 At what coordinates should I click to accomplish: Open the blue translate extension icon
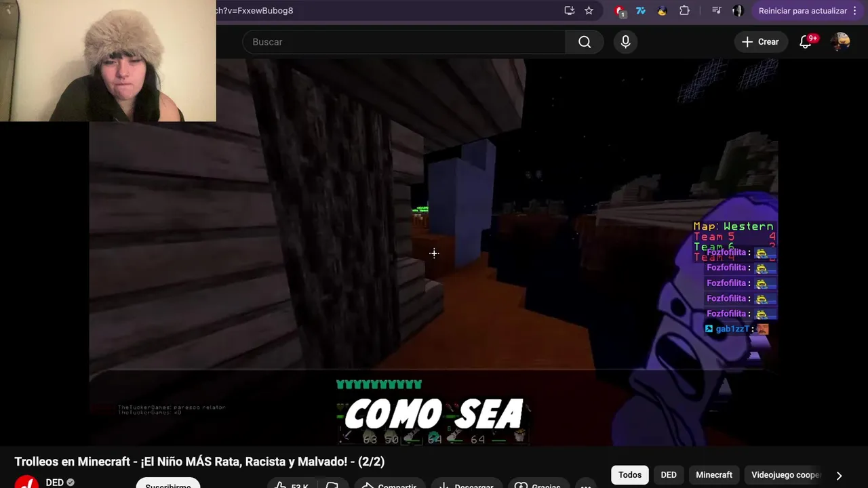tap(641, 11)
